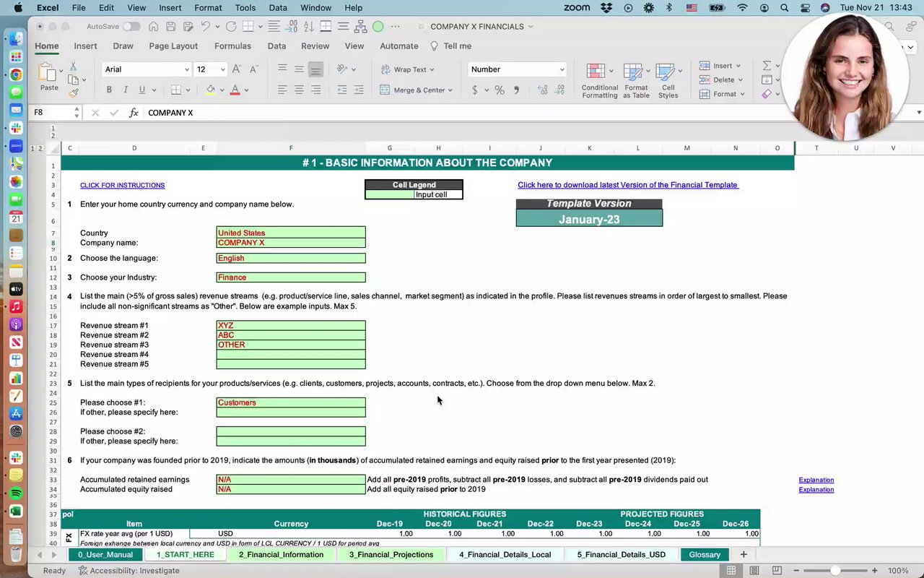This screenshot has width=924, height=578.
Task: Apply comma style format
Action: tap(516, 90)
